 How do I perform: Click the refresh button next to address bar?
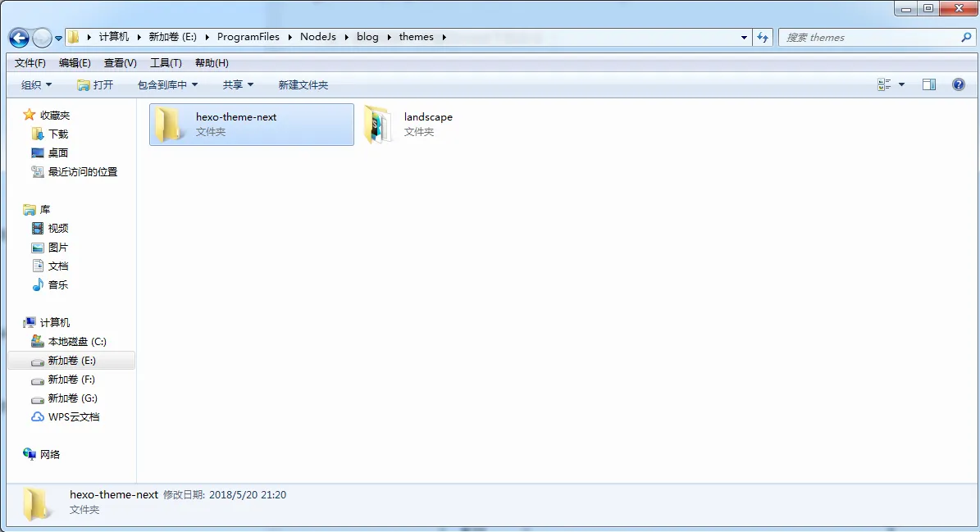(763, 38)
